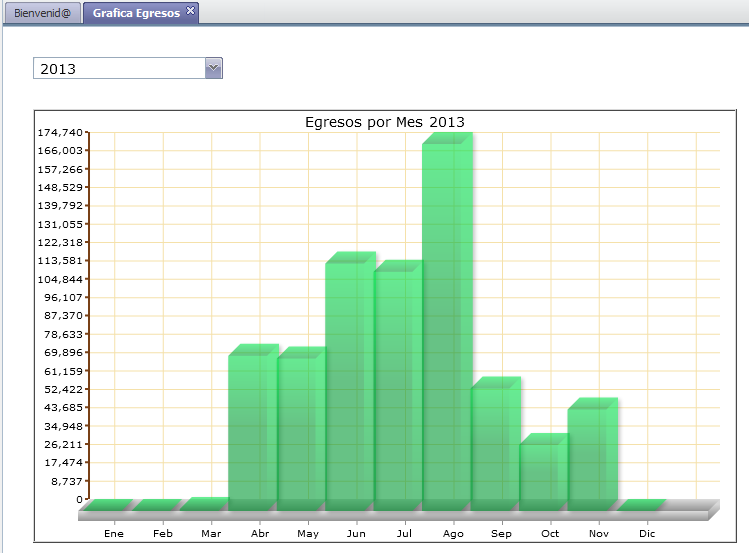Click the May expenses bar
Image resolution: width=749 pixels, height=553 pixels.
tap(299, 430)
